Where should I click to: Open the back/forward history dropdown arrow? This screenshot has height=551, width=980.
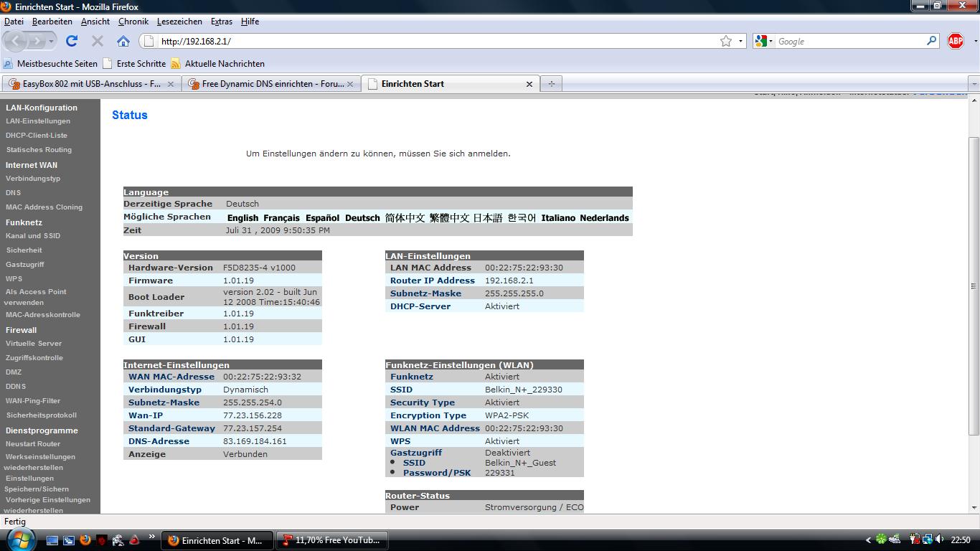tap(51, 42)
